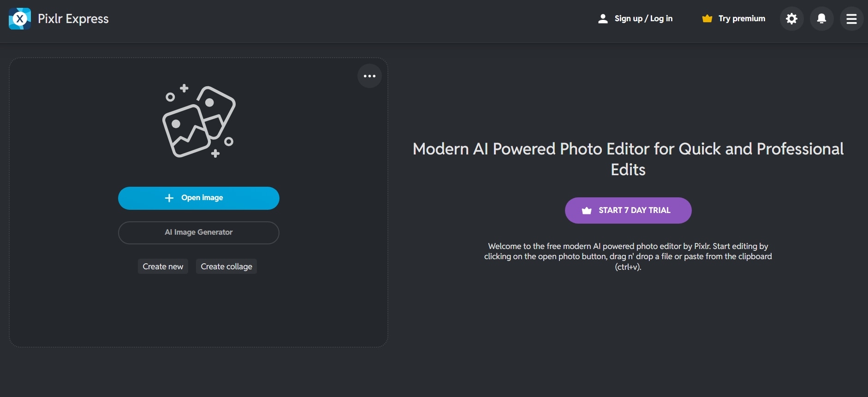Click Create new
Screen dimensions: 868x397
pyautogui.click(x=163, y=267)
